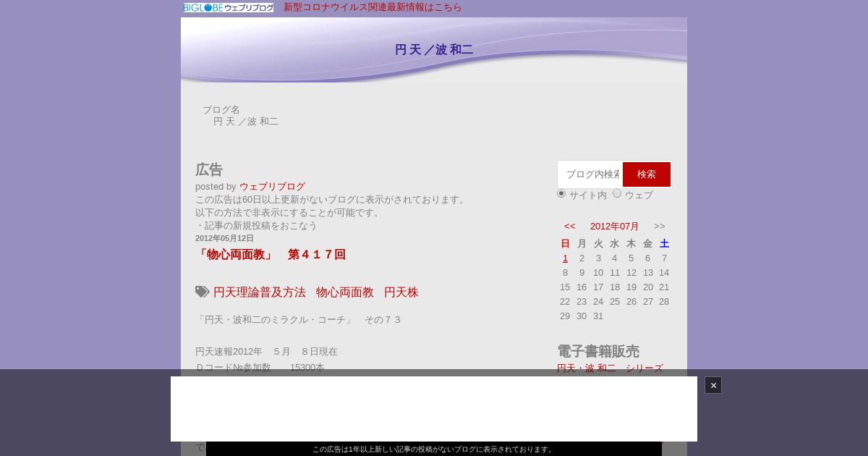
Task: Click the 電子書籍販売 heading
Action: tap(598, 351)
